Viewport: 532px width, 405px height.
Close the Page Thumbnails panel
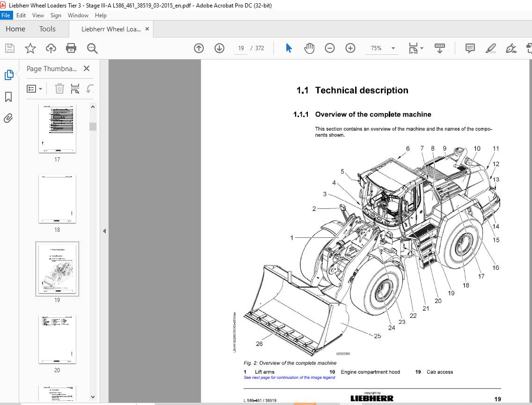tap(87, 68)
